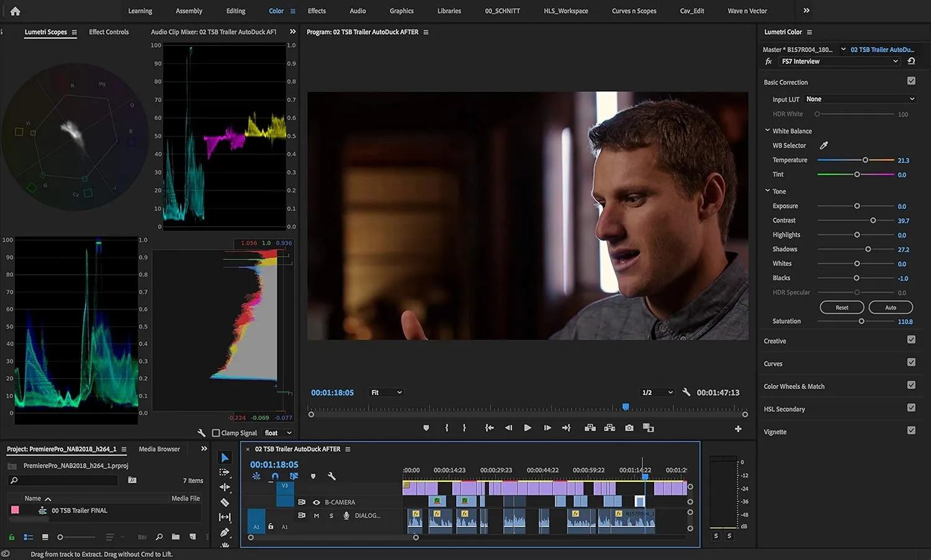
Task: Collapse the White Balance section
Action: pos(768,130)
